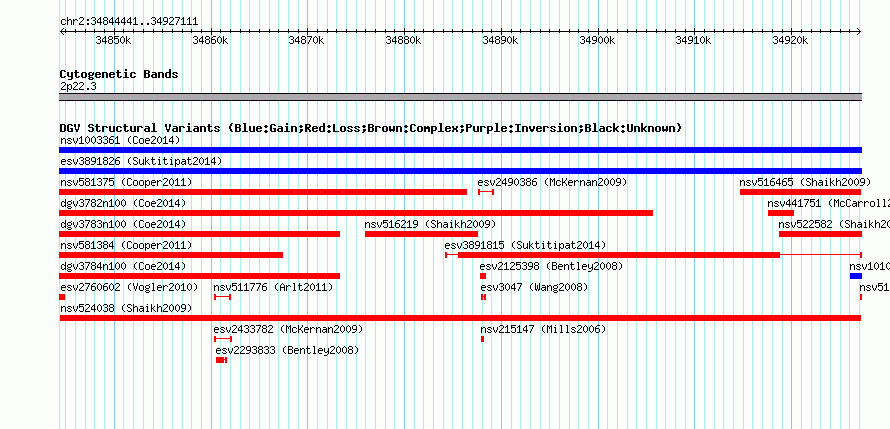Click the red loss bar under dgv3782n100

[356, 213]
